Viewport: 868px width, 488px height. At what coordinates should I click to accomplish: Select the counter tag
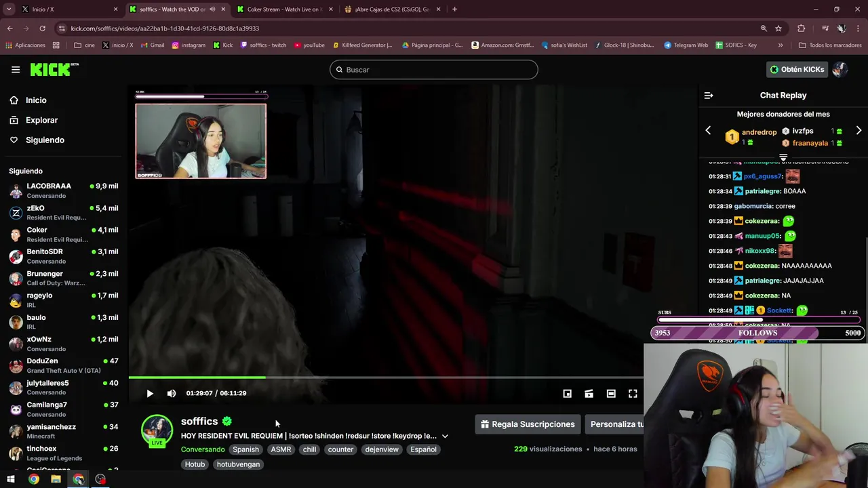(x=340, y=449)
